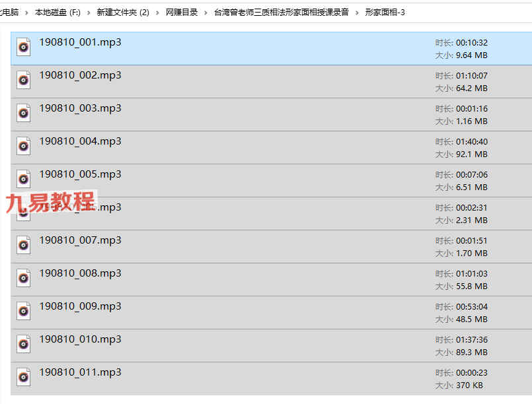The image size is (532, 404).
Task: Select file name 190810_003.mp3
Action: (80, 108)
